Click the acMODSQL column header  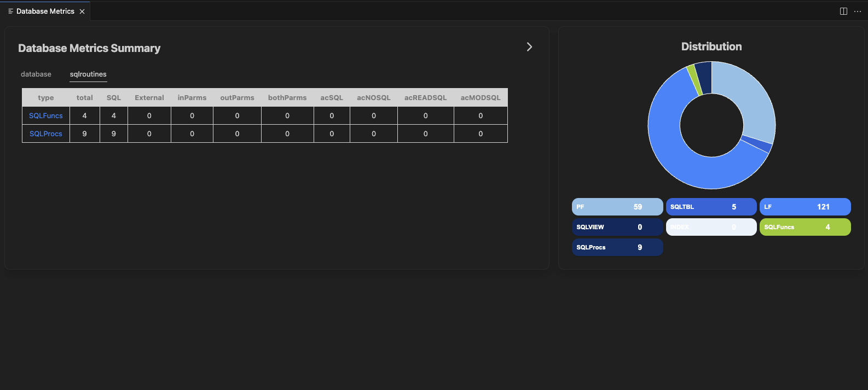[481, 98]
